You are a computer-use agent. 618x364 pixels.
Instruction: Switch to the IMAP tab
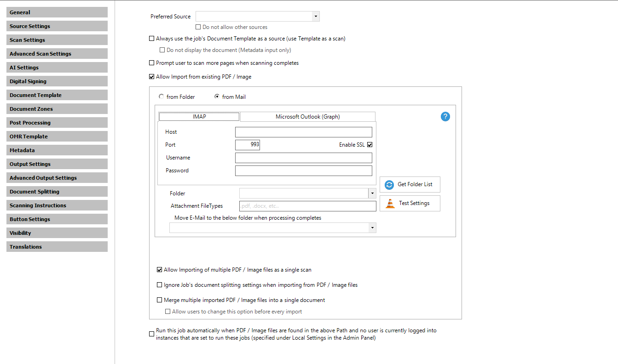point(199,117)
